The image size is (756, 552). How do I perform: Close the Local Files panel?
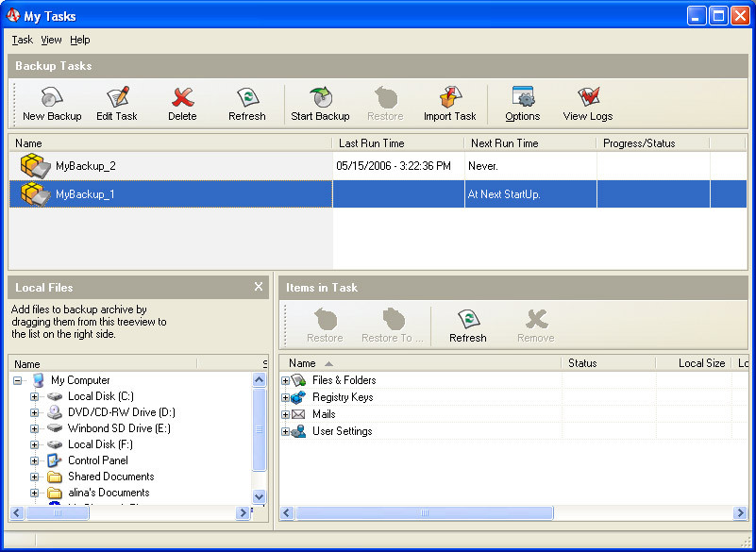tap(259, 286)
